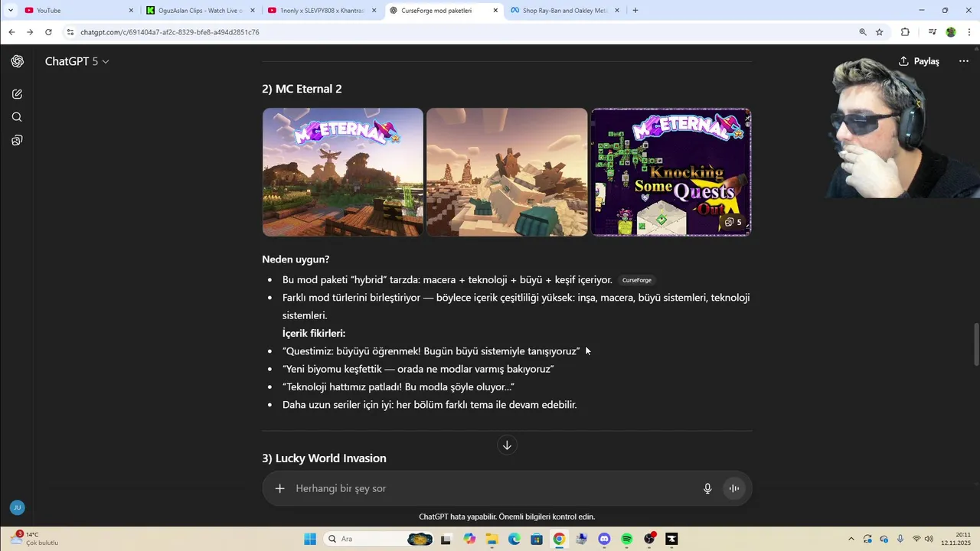Open Microsoft Store from taskbar
Viewport: 980px width, 551px height.
point(537,540)
